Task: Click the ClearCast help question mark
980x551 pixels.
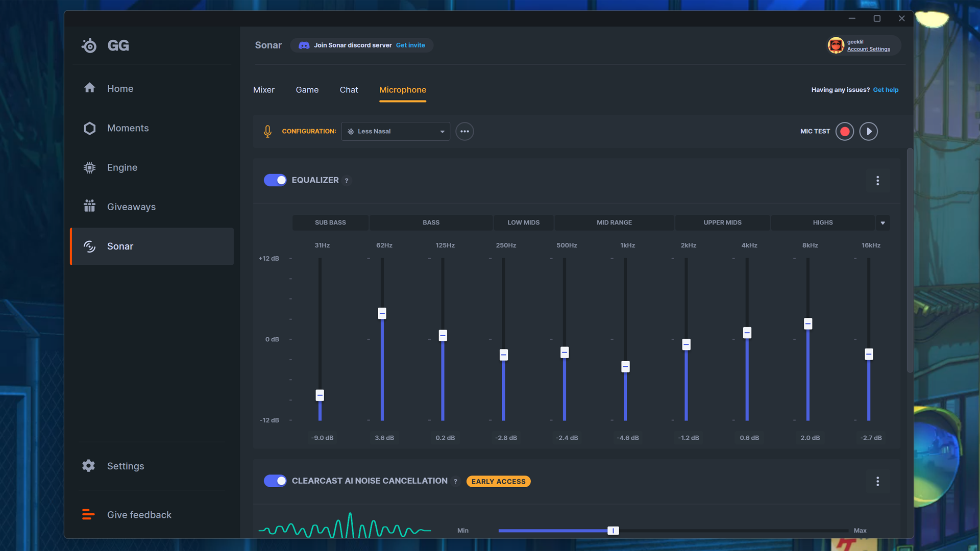Action: click(456, 481)
